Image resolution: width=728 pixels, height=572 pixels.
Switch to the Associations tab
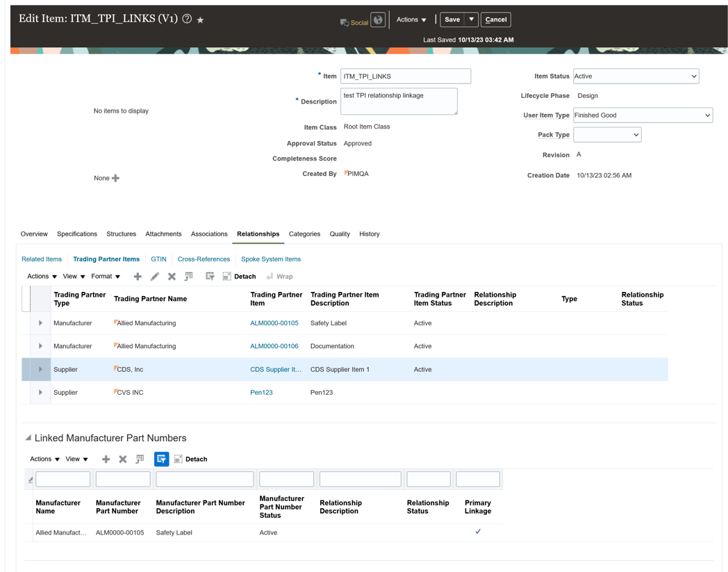point(209,234)
